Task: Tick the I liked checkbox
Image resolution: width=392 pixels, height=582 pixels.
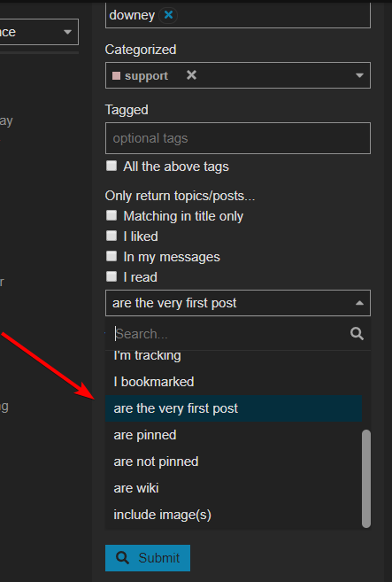Action: (x=111, y=236)
